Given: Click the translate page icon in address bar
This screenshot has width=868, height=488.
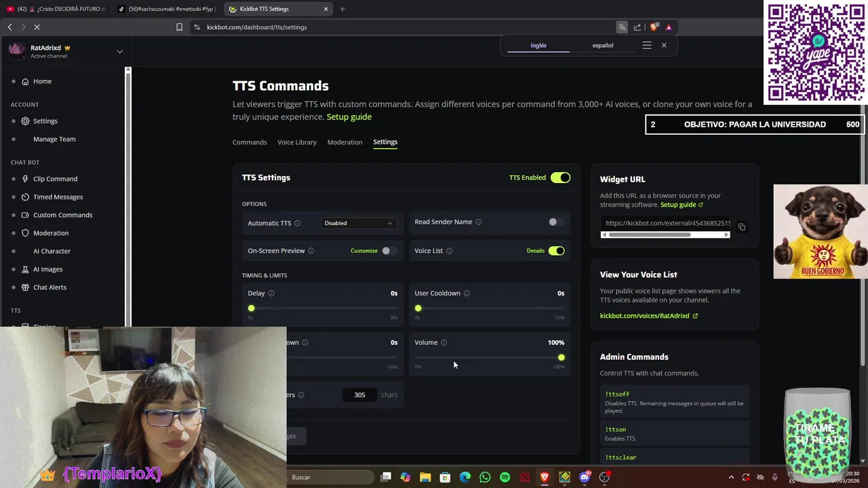Looking at the screenshot, I should pos(622,27).
